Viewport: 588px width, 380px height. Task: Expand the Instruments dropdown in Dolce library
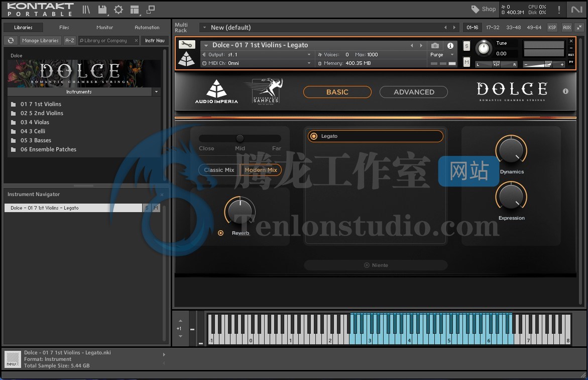point(156,92)
